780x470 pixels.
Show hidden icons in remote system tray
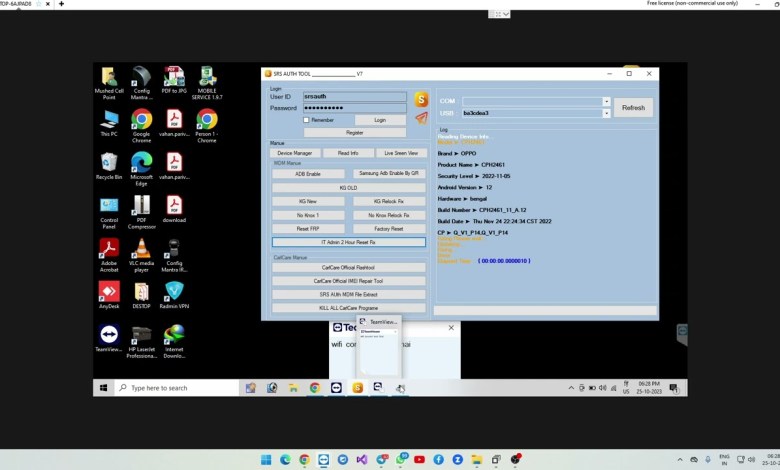[571, 387]
